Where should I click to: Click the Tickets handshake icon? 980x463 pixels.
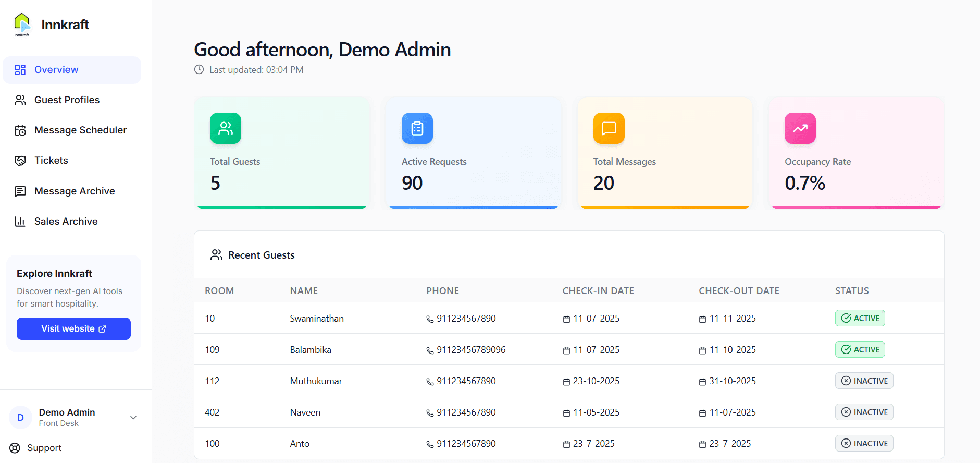(20, 161)
